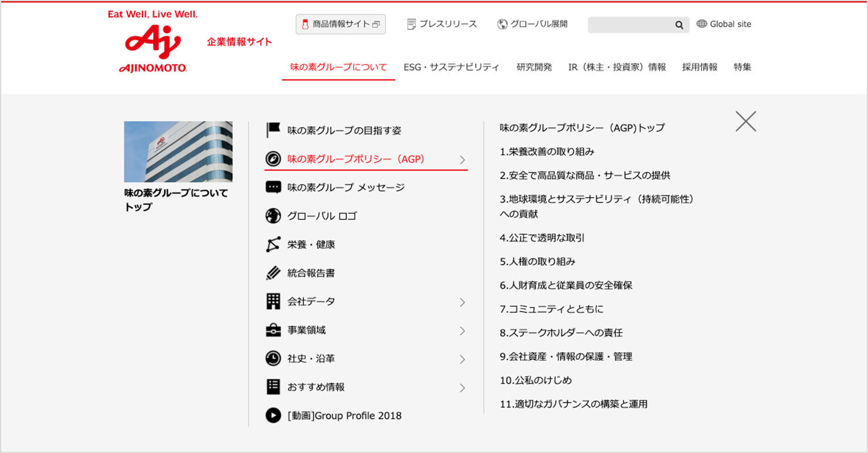The image size is (868, 453).
Task: Click the clock icon beside 社史・沿革
Action: [273, 359]
